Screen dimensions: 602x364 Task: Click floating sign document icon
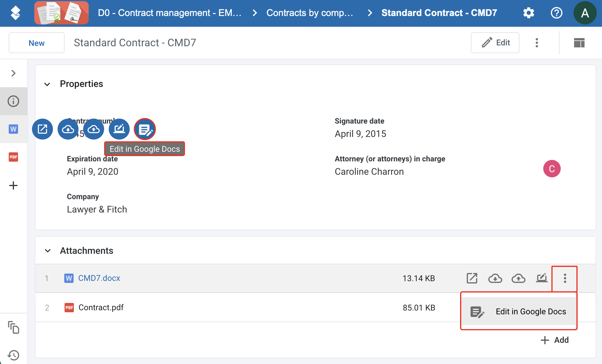[119, 129]
